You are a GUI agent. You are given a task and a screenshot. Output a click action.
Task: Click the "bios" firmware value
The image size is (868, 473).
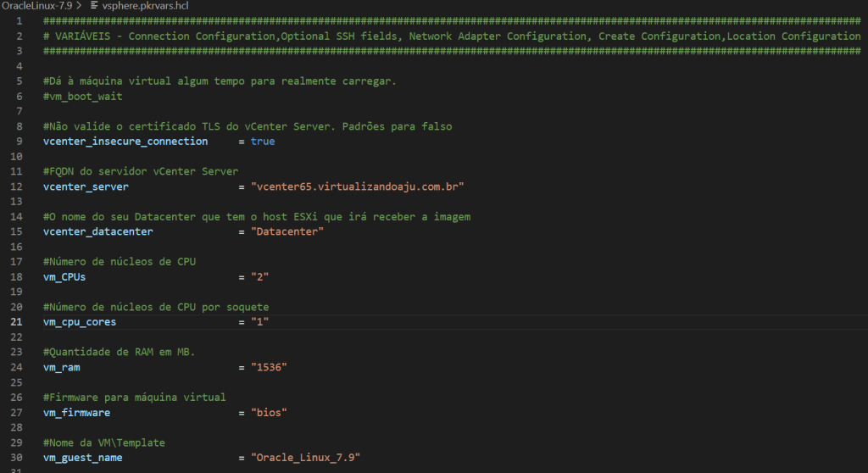269,413
